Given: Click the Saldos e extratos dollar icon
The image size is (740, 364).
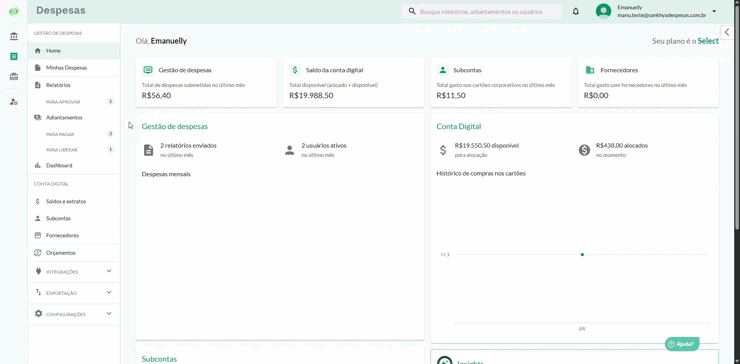Looking at the screenshot, I should pyautogui.click(x=38, y=201).
